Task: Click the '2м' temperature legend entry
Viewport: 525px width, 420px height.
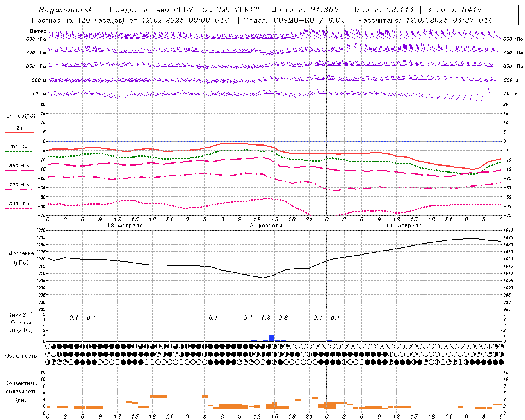Action: point(19,128)
